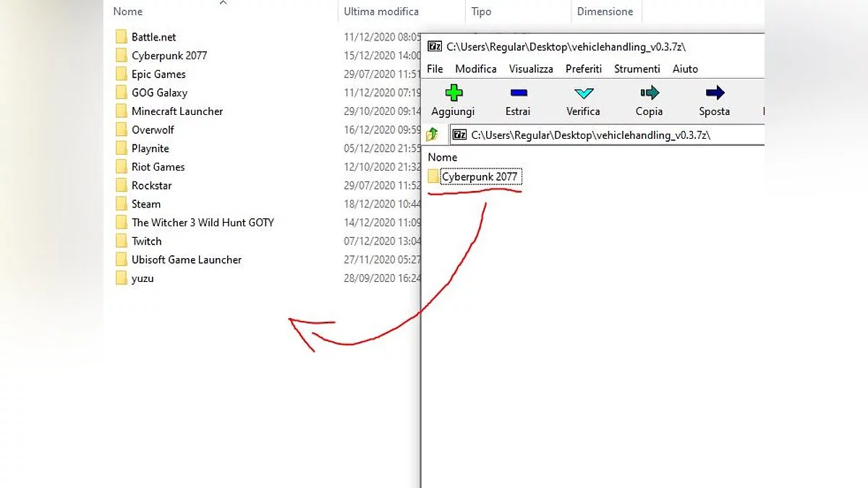Click the up-folder icon beside the address bar
868x488 pixels.
tap(433, 134)
